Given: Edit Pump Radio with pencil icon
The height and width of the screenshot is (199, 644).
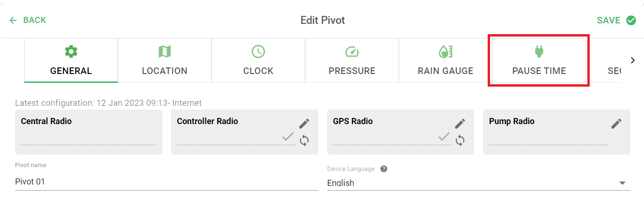Looking at the screenshot, I should tap(616, 124).
